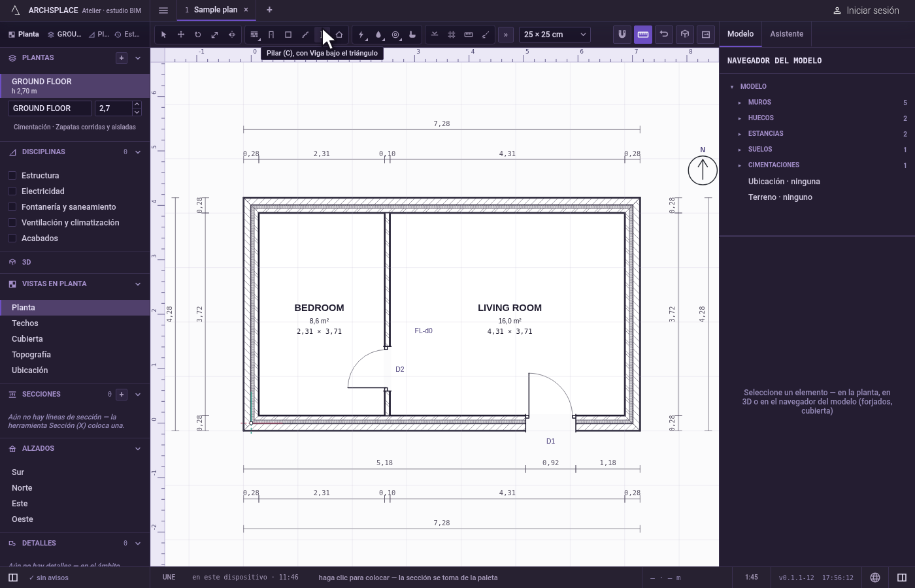The image size is (915, 588).
Task: Activate the move (crosshair arrows) tool
Action: click(x=181, y=35)
